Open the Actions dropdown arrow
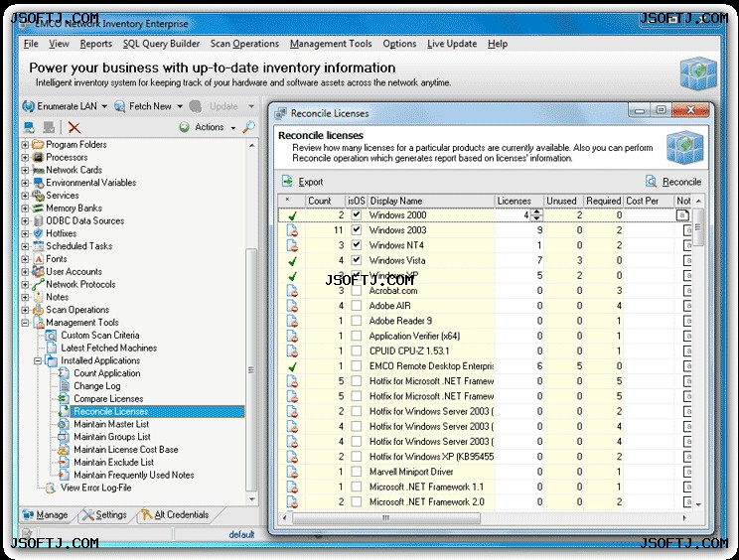Image resolution: width=739 pixels, height=560 pixels. click(x=232, y=128)
